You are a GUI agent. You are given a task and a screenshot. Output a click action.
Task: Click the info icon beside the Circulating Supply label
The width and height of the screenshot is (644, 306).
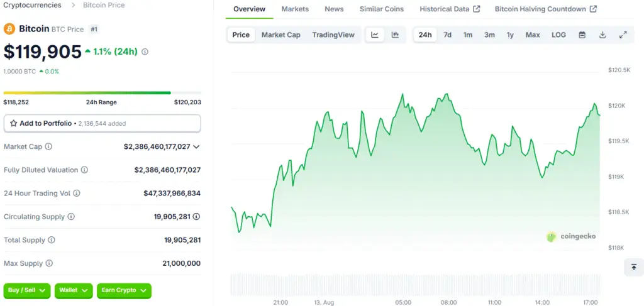(x=71, y=217)
